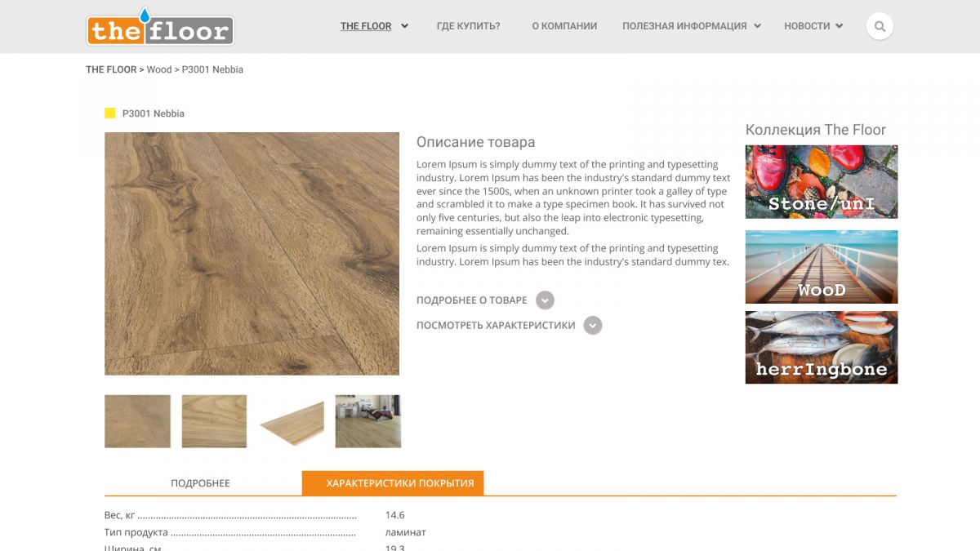The image size is (980, 551).
Task: Click yellow square next to P3001 Nebbia
Action: (110, 113)
